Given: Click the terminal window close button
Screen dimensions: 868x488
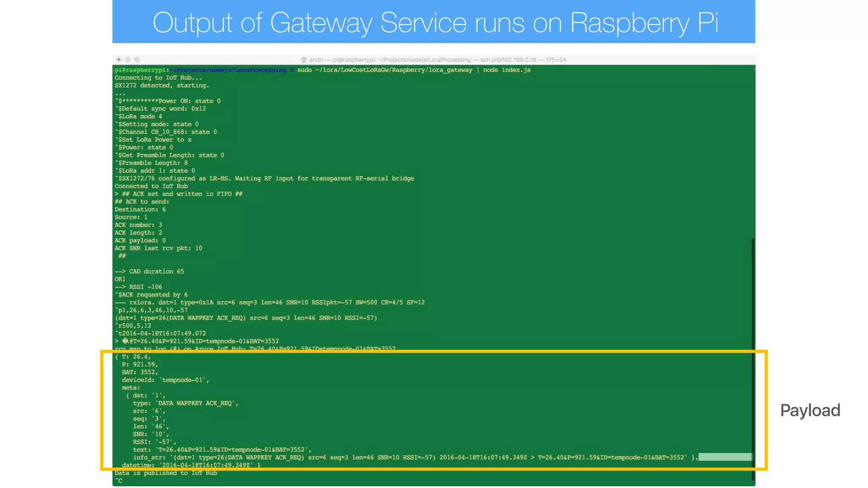Looking at the screenshot, I should point(119,60).
